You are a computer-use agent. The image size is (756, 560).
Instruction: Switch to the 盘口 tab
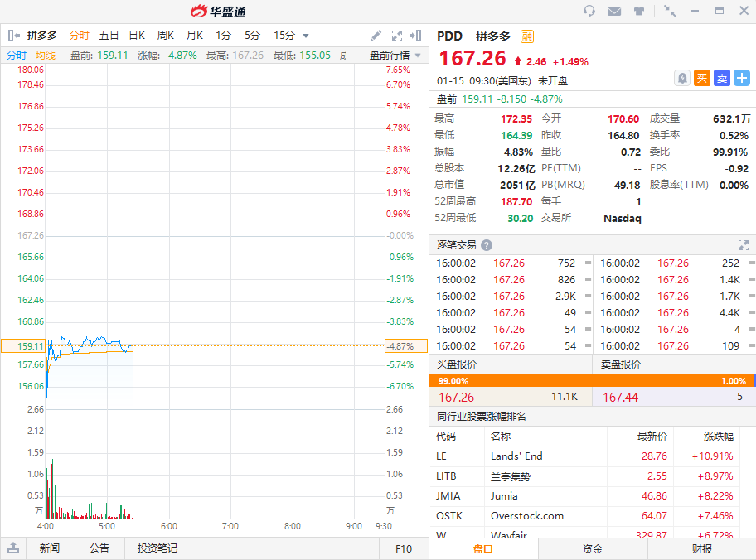pyautogui.click(x=483, y=548)
